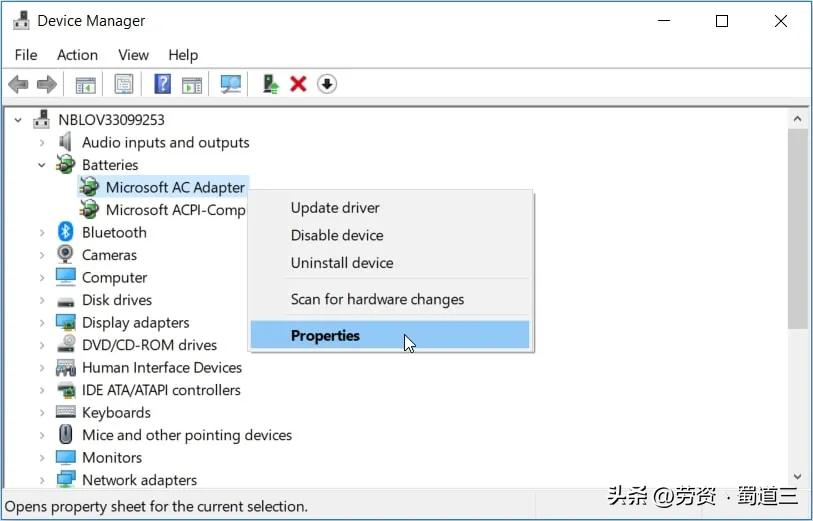813x521 pixels.
Task: Click the Keyboards category icon
Action: (x=65, y=412)
